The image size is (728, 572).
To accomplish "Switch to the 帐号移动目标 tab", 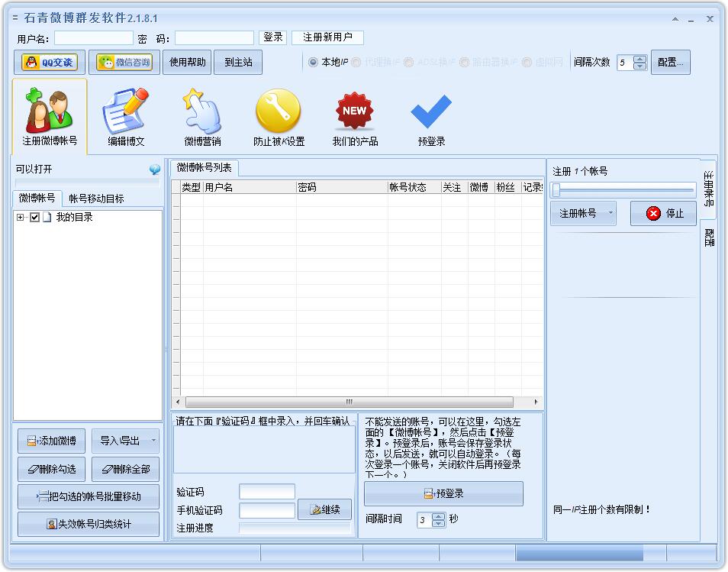I will pos(96,199).
